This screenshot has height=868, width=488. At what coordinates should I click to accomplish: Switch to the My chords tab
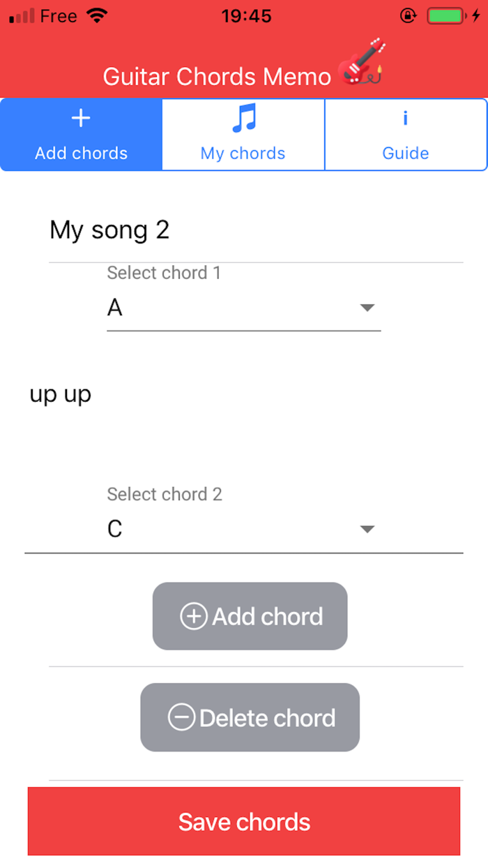pyautogui.click(x=243, y=134)
